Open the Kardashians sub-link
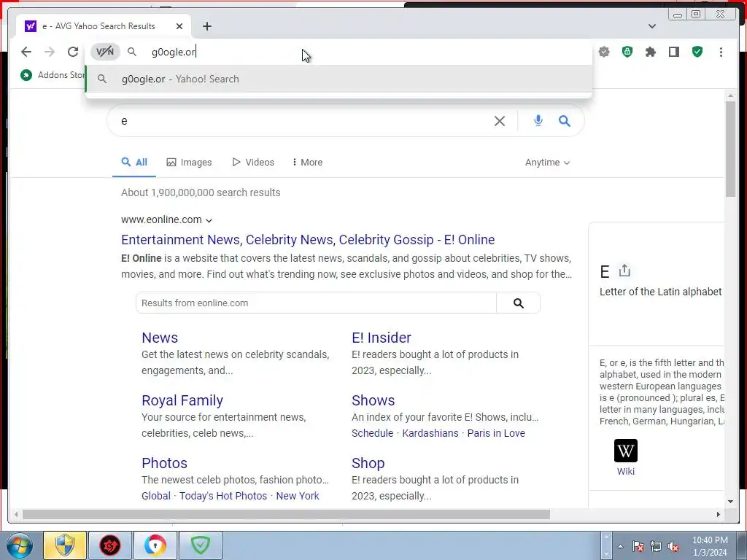Screen dimensions: 747x560 click(x=430, y=433)
